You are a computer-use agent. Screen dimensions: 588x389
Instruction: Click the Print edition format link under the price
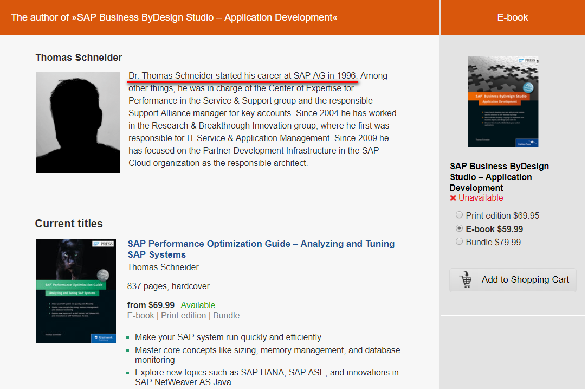(x=183, y=315)
